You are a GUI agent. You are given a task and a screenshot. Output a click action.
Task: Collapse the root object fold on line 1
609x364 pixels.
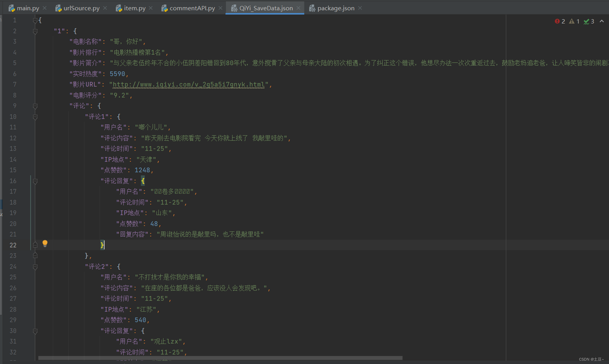click(x=35, y=20)
